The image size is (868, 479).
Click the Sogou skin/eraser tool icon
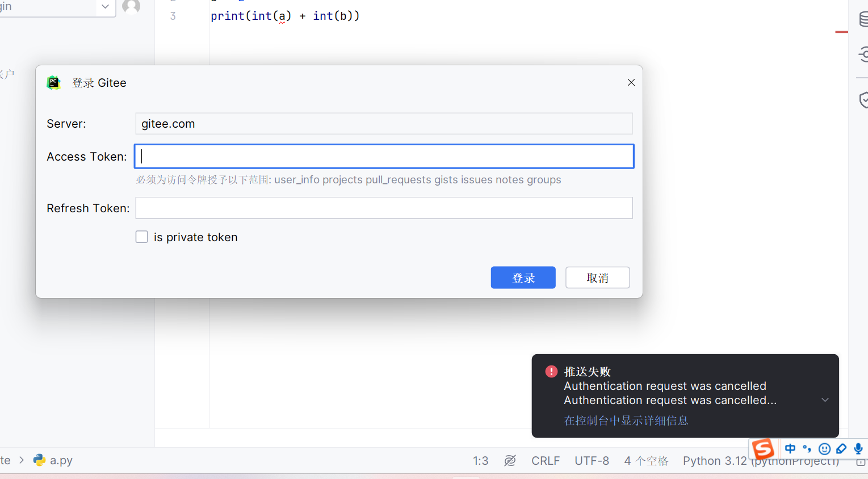(841, 449)
